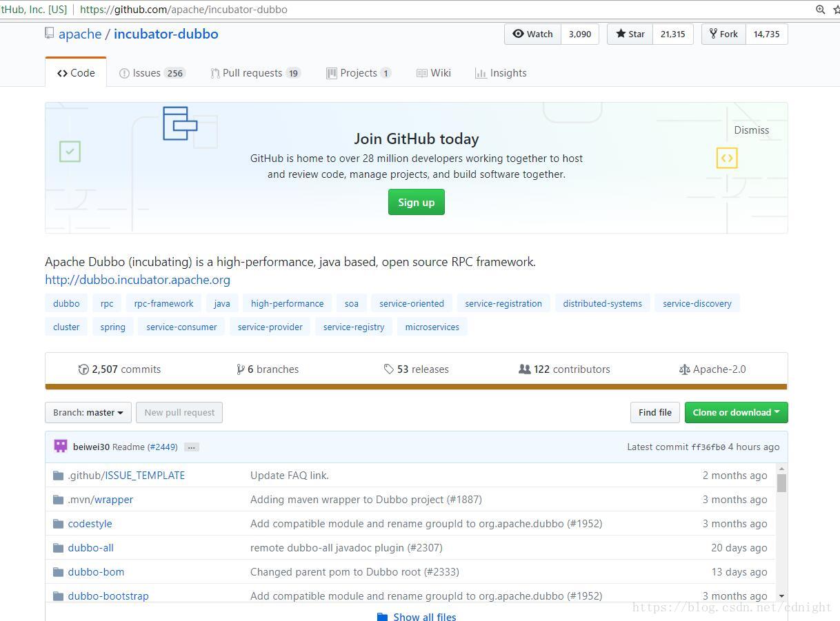Open the 21,315 stargazers count
Viewport: 840px width, 621px height.
[672, 34]
